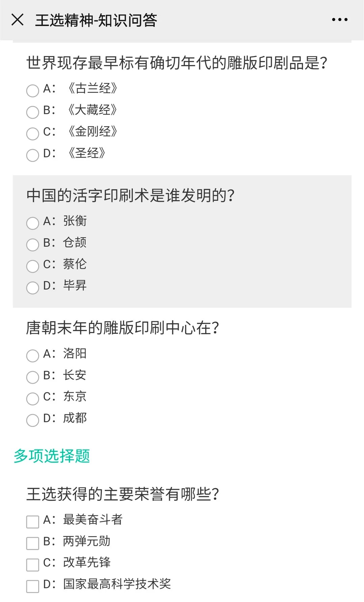Select the 长安 option
This screenshot has width=364, height=602.
pos(33,377)
